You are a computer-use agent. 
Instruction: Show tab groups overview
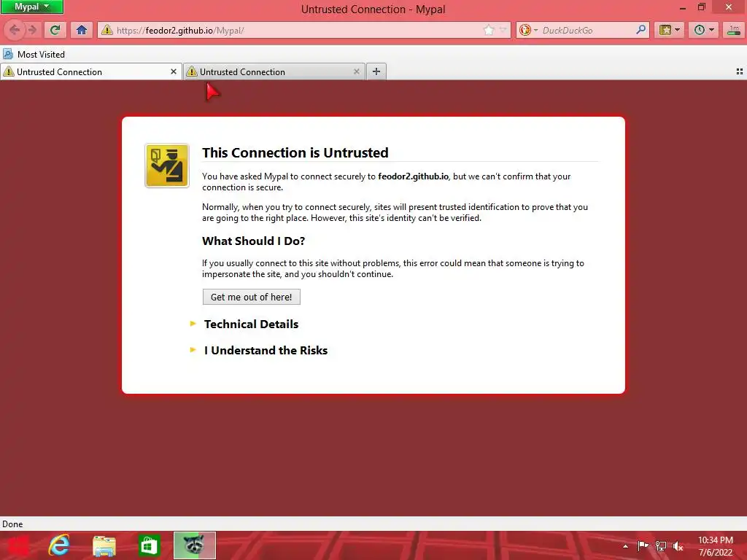click(740, 71)
